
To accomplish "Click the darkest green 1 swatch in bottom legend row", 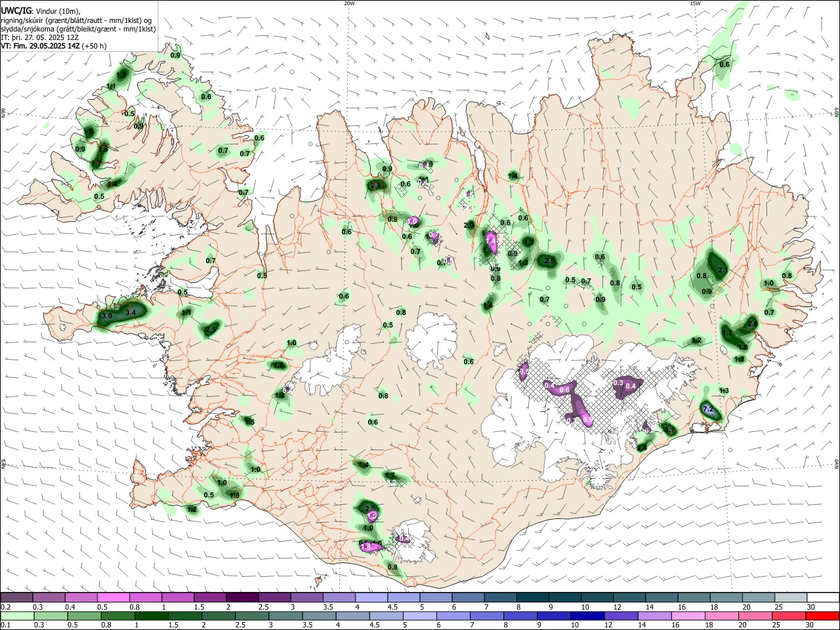I will (151, 616).
